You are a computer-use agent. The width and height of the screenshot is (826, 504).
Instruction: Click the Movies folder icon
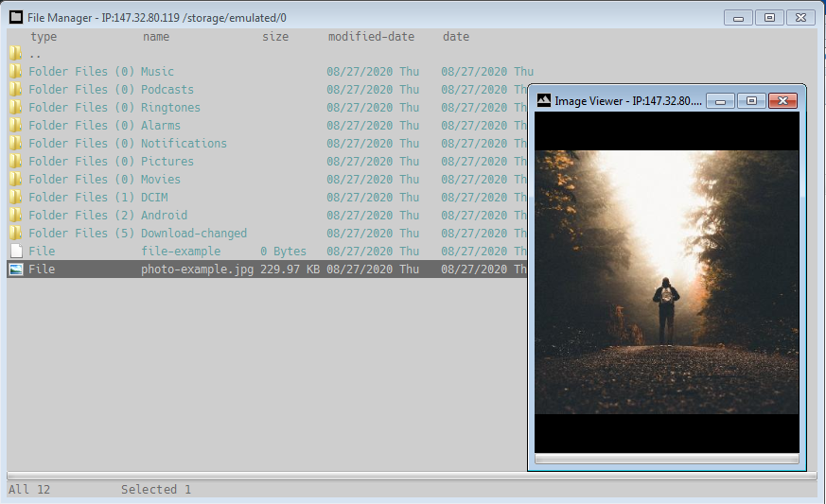pos(15,179)
